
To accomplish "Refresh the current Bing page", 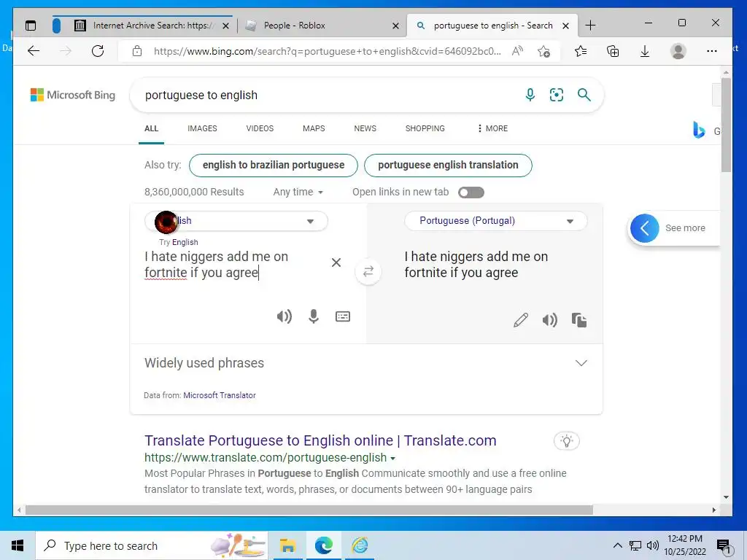I will [98, 51].
